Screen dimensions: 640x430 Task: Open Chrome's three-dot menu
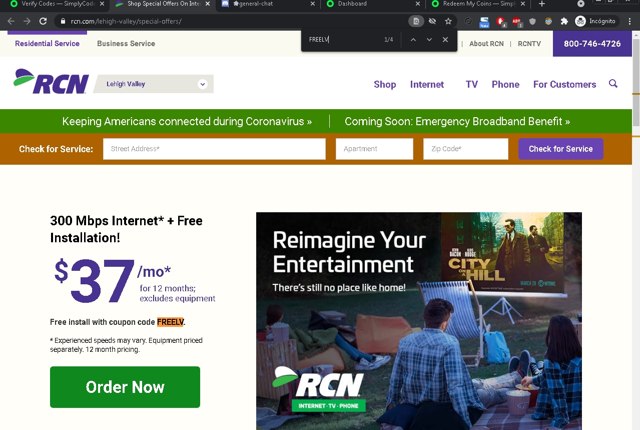tap(630, 21)
